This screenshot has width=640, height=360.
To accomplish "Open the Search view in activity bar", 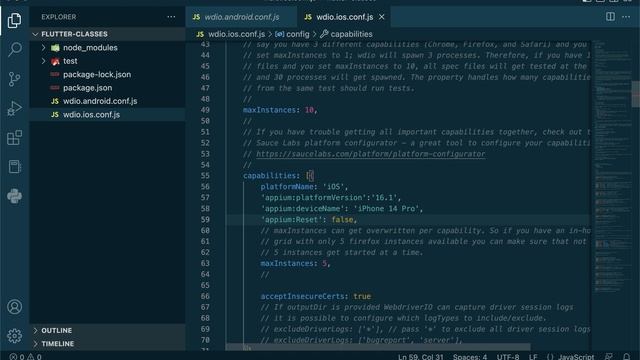I will coord(14,49).
